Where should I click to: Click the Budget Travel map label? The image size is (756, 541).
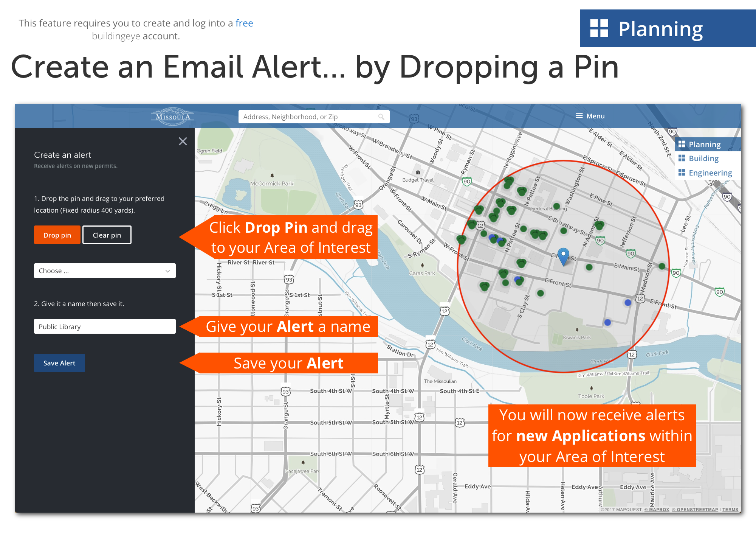coord(418,180)
